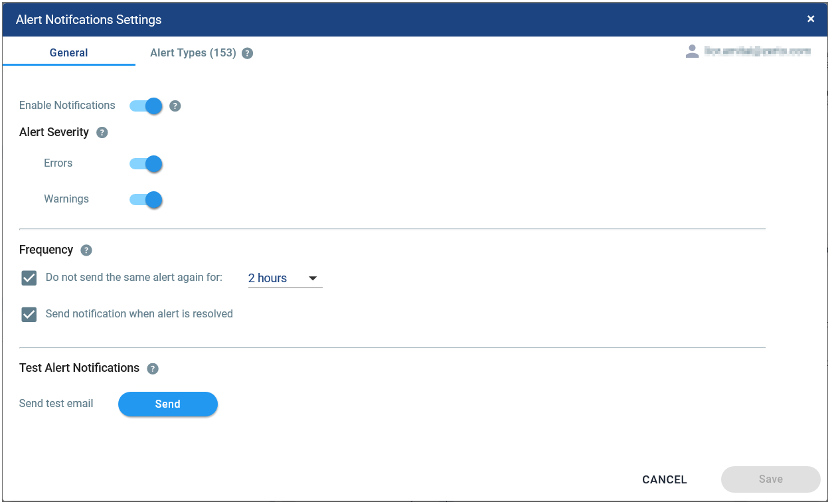Click help icon beside Enable Notifications toggle

point(175,106)
